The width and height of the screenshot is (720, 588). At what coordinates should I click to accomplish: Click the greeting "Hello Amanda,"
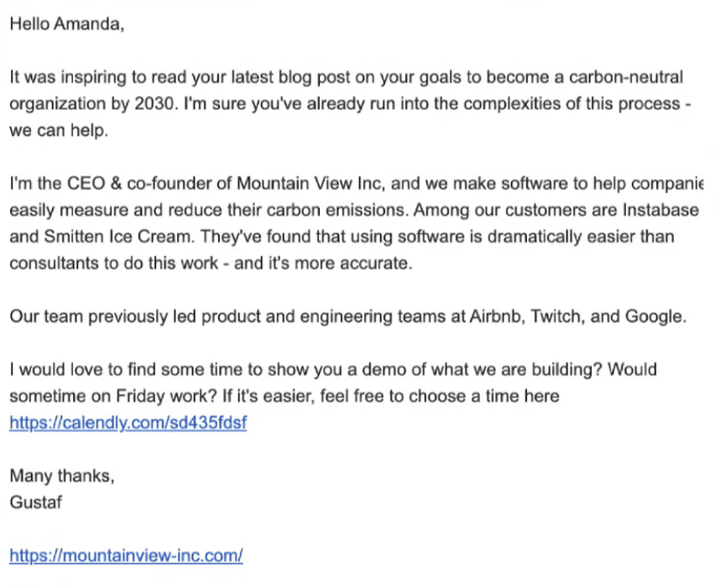(67, 24)
